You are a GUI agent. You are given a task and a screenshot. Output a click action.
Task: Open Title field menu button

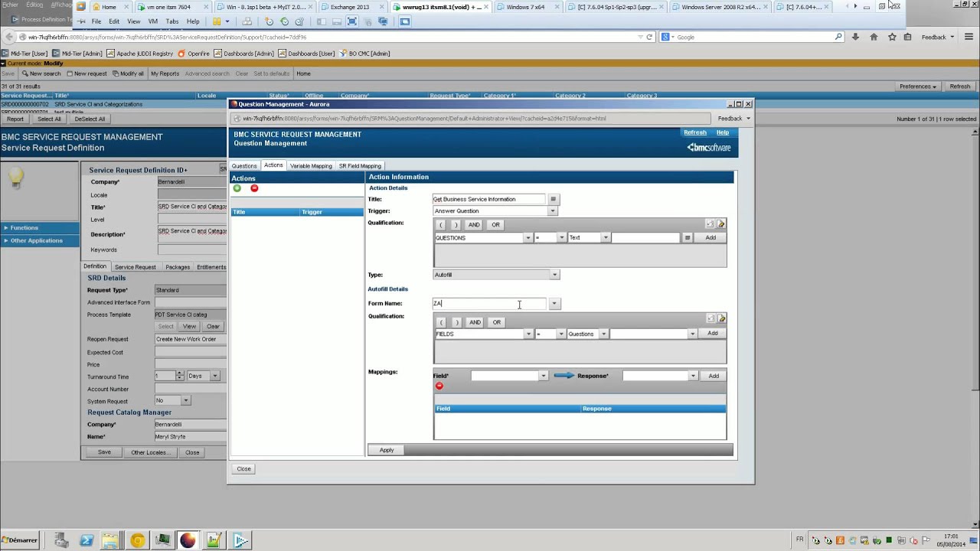[x=553, y=199]
